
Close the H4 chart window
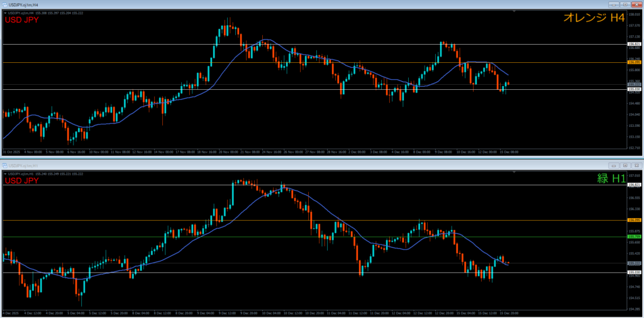(x=637, y=4)
